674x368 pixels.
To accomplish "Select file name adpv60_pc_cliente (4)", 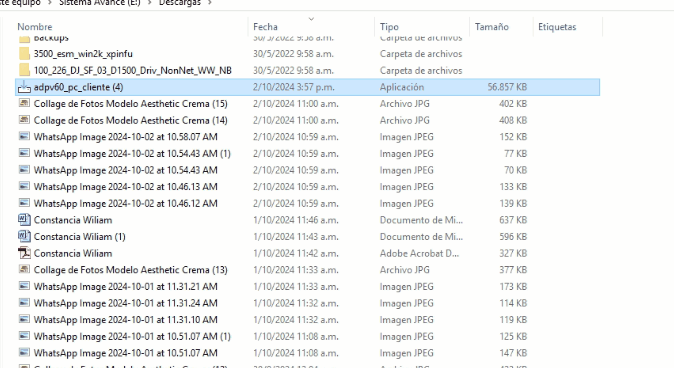I will [79, 87].
